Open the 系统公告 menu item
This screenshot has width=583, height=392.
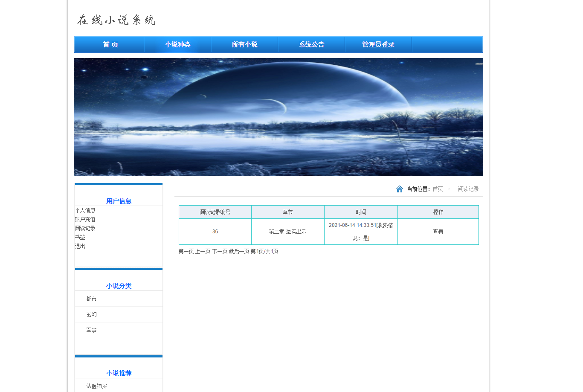pos(311,44)
